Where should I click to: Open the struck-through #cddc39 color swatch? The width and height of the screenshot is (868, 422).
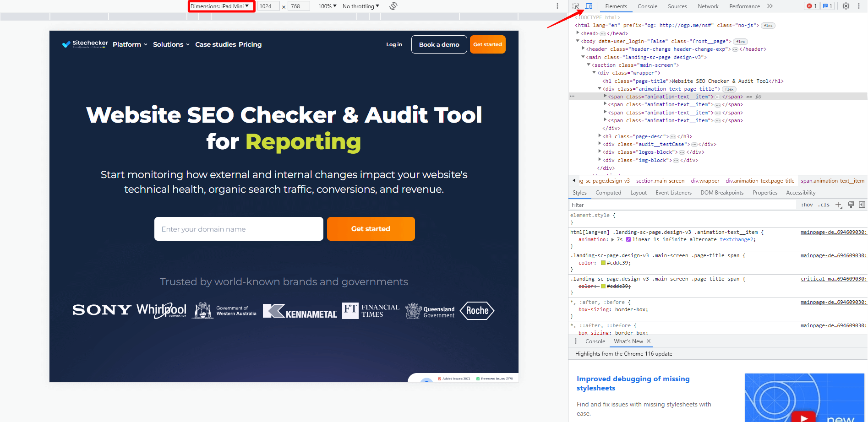coord(603,286)
